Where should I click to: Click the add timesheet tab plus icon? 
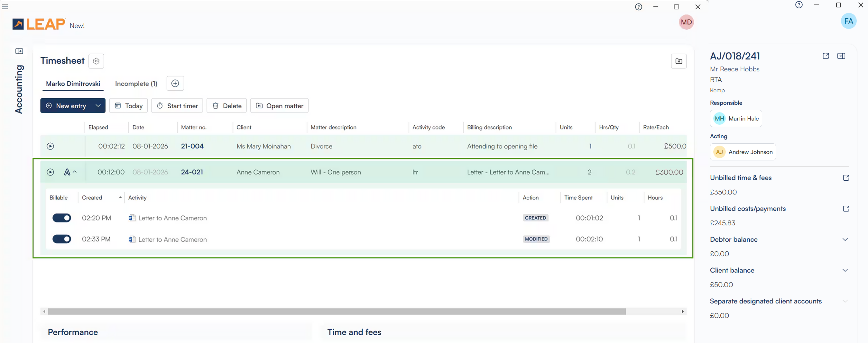(x=175, y=84)
